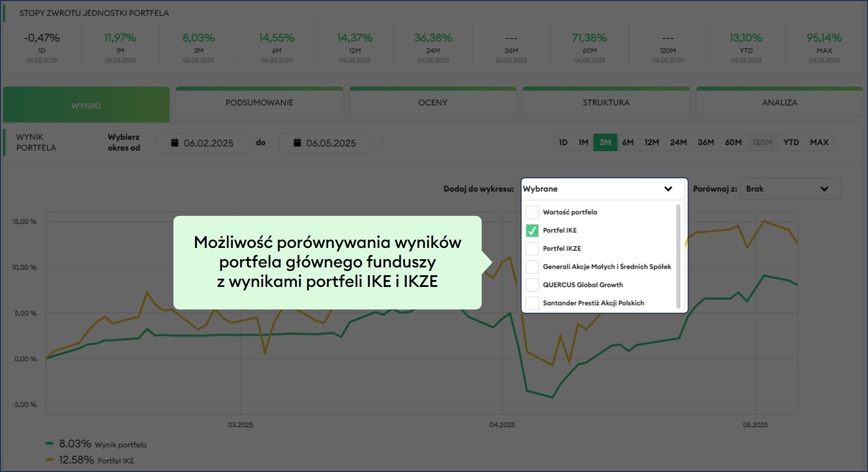Uncheck the Portfel IKE checkbox
This screenshot has width=868, height=472.
click(x=532, y=231)
